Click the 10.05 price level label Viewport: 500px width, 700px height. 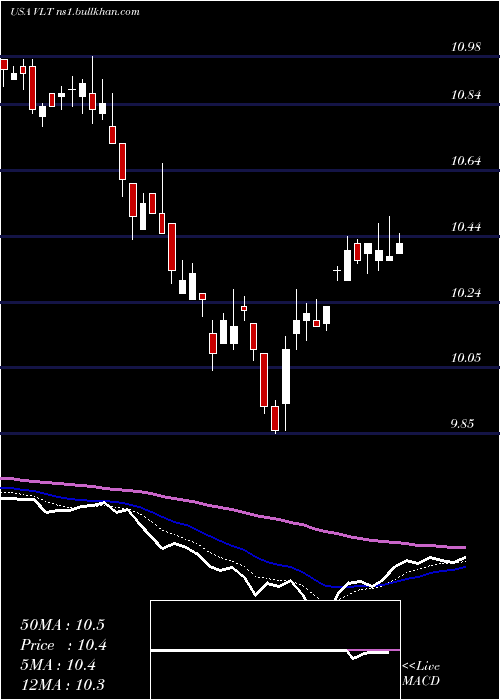[466, 358]
